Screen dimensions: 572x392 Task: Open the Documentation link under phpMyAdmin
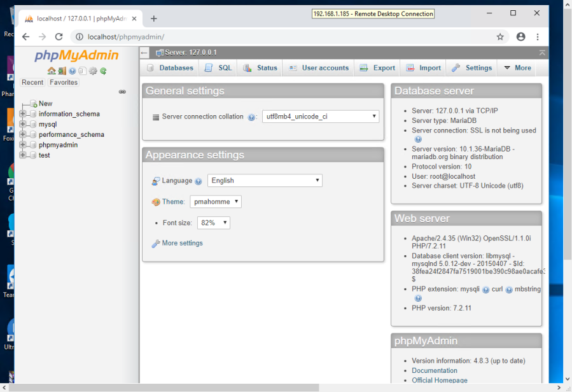(x=435, y=370)
